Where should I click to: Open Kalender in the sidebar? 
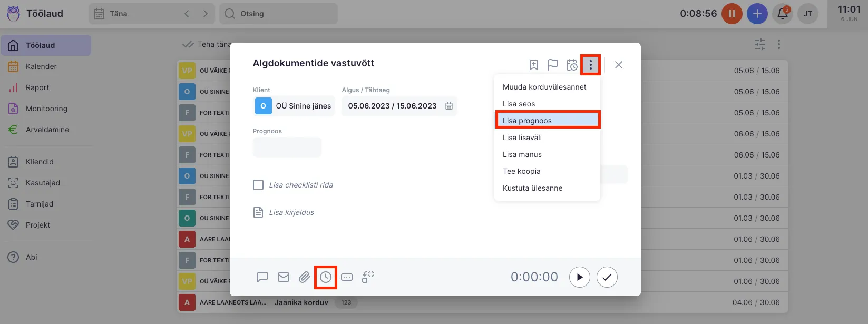tap(41, 66)
